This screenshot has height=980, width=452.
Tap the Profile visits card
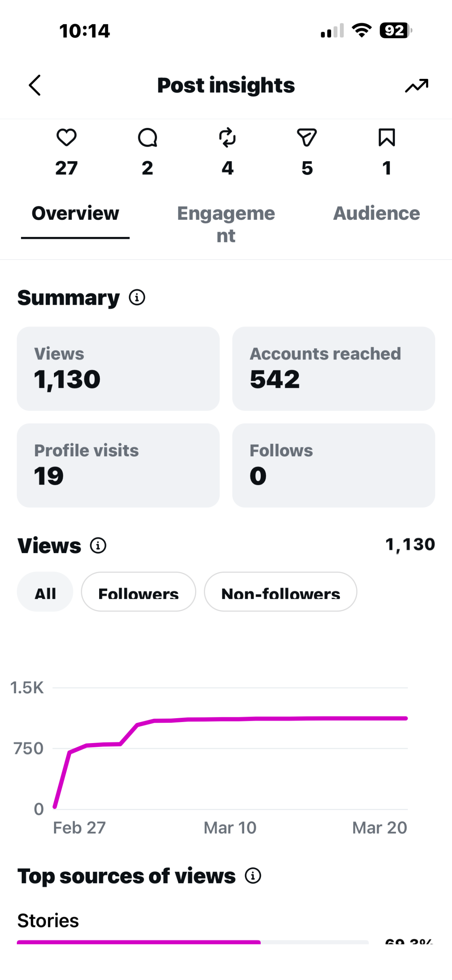[118, 465]
